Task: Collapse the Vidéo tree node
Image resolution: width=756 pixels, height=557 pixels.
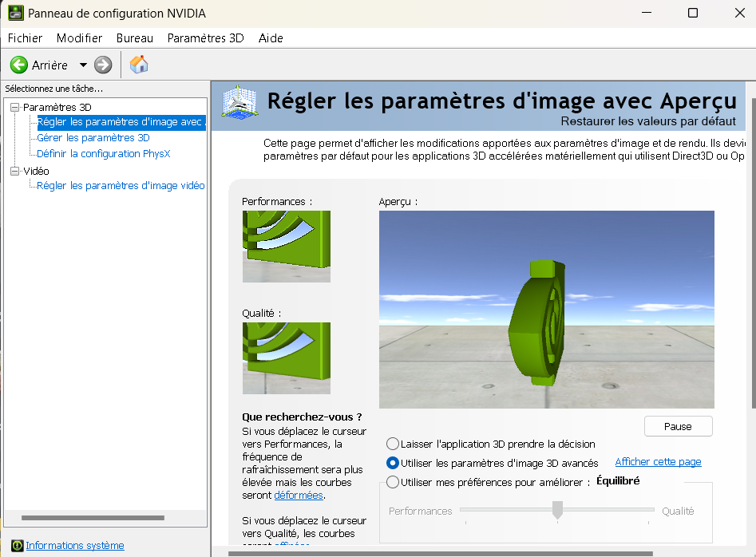Action: click(14, 171)
